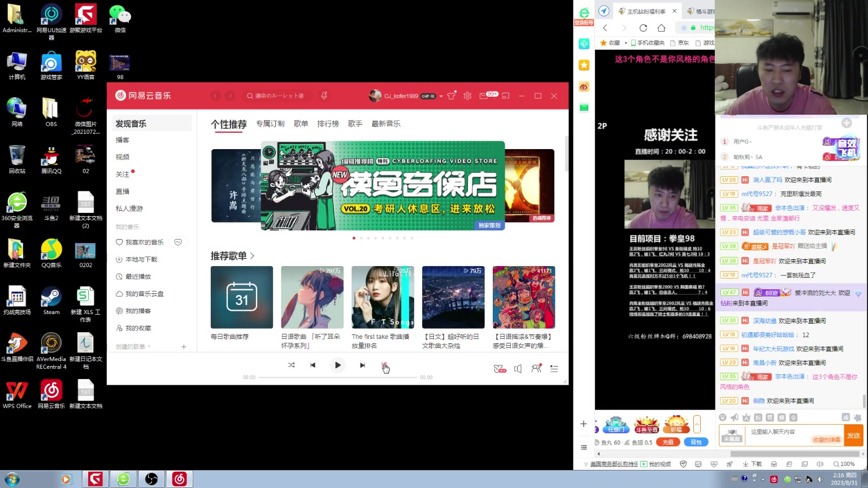Screen dimensions: 868x488
Task: Switch NetEase Music to mini mode
Action: click(506, 96)
